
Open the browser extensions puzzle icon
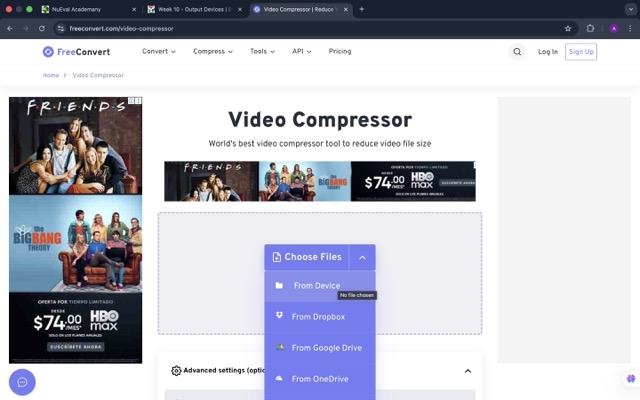[590, 29]
